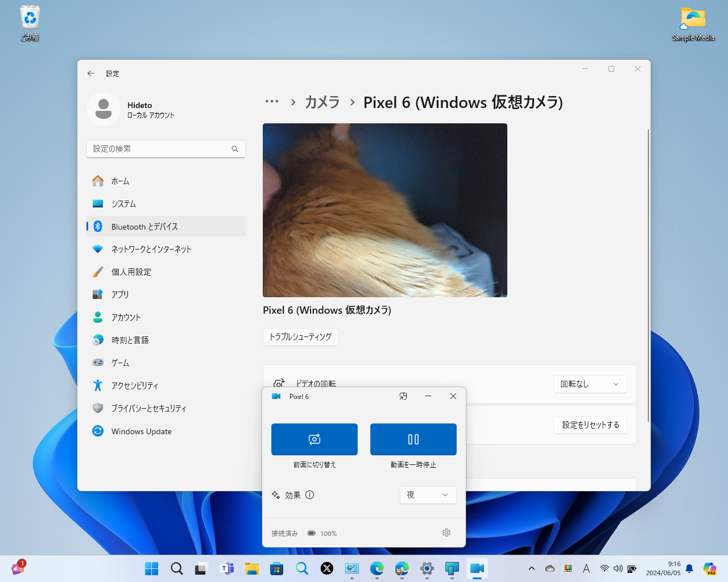Click the camera switch icon to toggle front camera
This screenshot has height=582, width=728.
click(314, 439)
